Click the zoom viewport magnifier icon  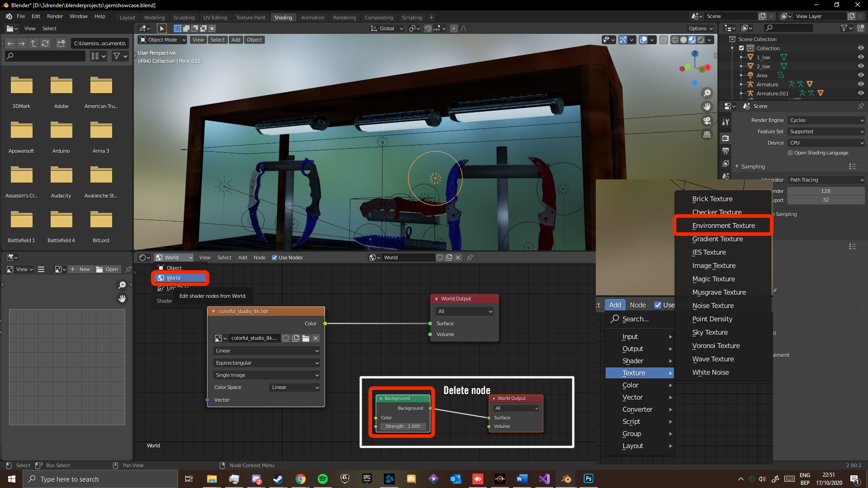[x=707, y=93]
